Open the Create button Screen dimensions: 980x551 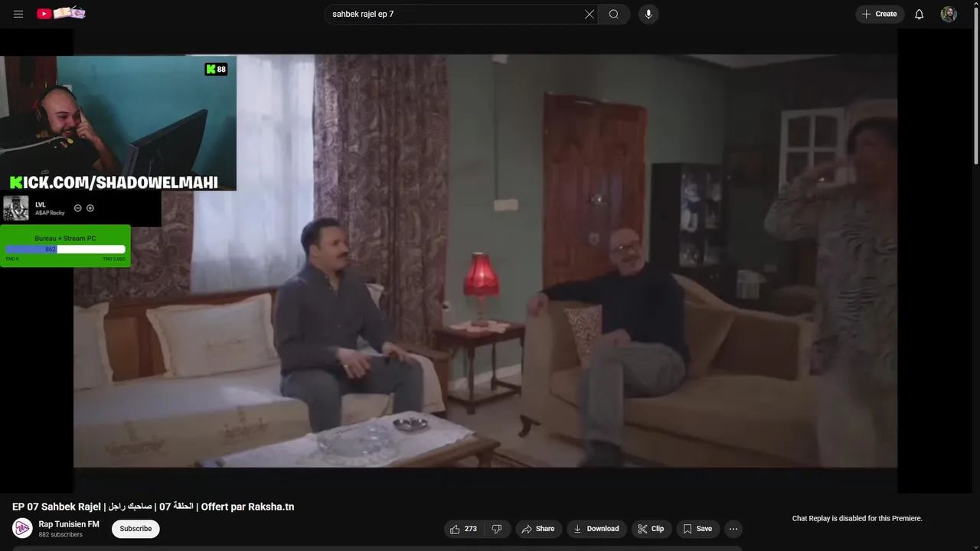coord(880,14)
